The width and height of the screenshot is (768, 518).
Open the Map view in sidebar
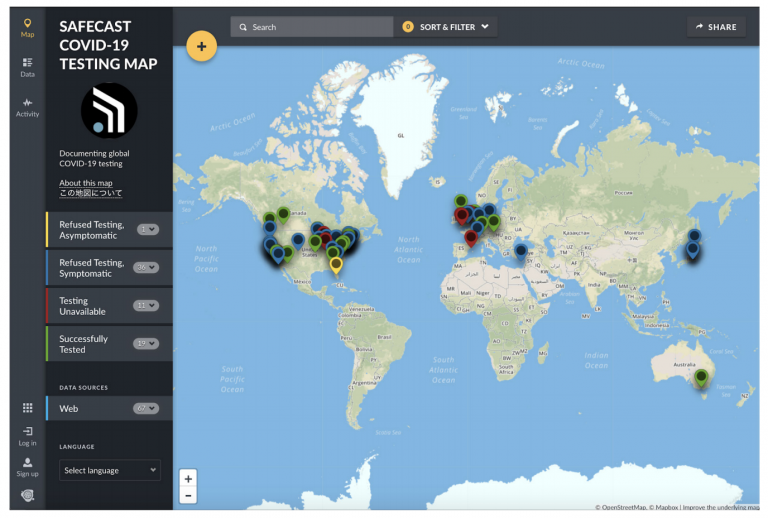tap(27, 28)
